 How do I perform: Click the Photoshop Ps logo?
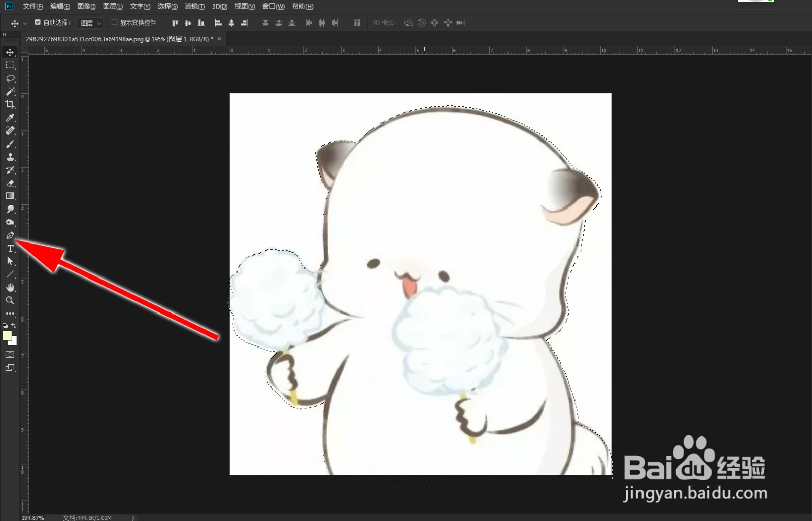(9, 6)
